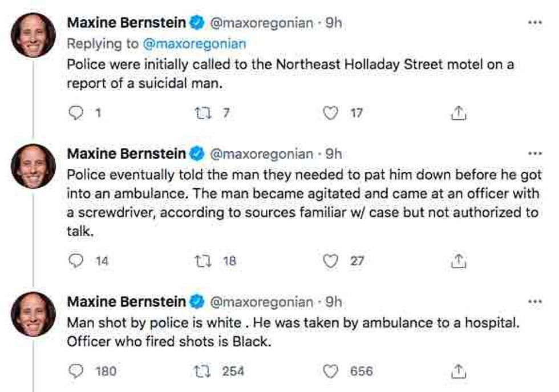Share the Northeast Holladay Street tweet

pyautogui.click(x=459, y=114)
